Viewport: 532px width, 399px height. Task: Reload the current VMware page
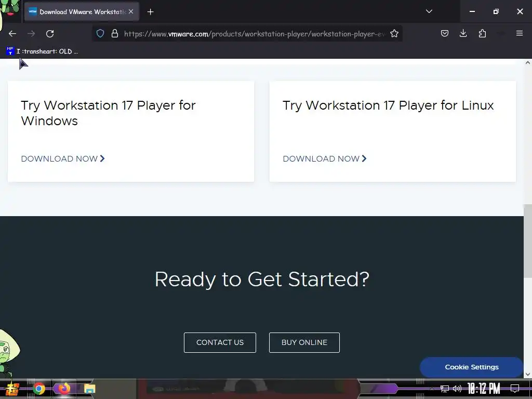pyautogui.click(x=50, y=34)
